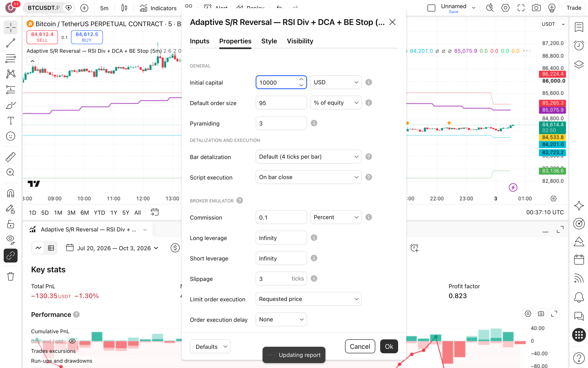Take a snapshot with the camera icon
The width and height of the screenshot is (588, 368).
536,8
